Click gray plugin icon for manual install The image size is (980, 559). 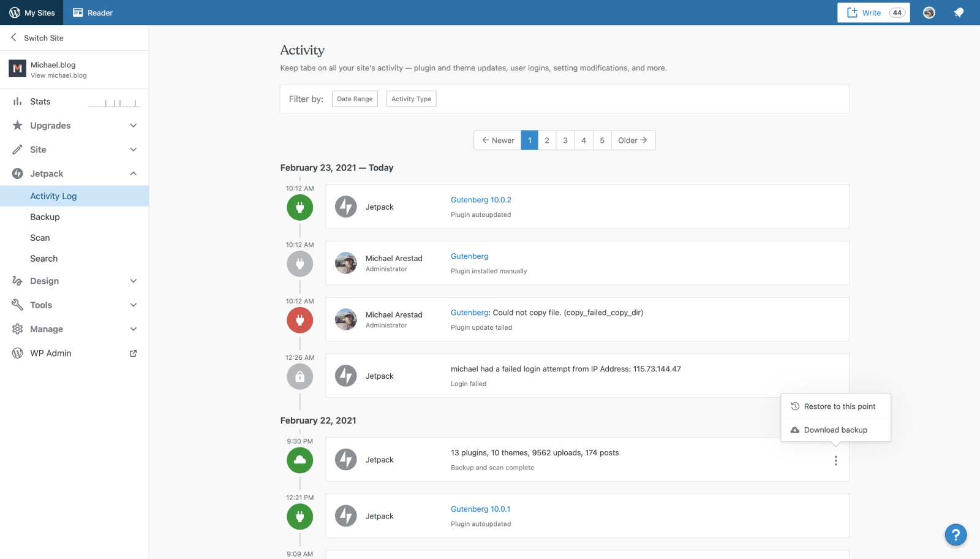tap(300, 264)
